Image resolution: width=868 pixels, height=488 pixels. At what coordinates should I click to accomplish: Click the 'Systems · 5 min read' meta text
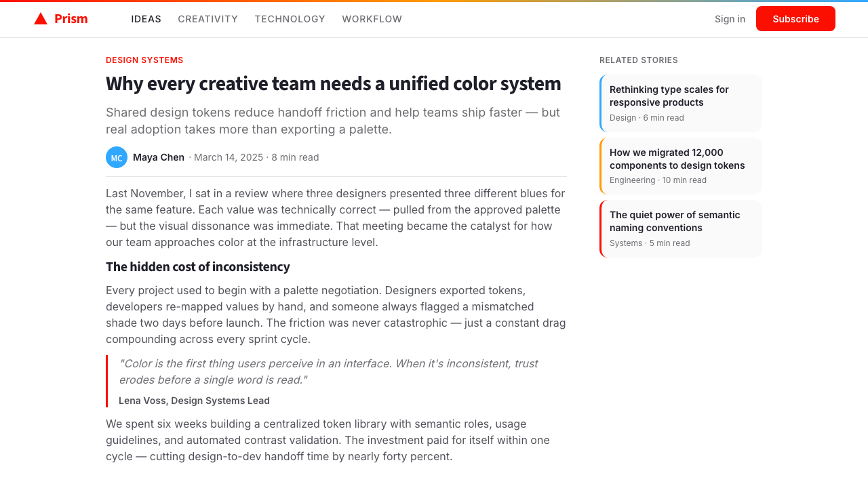[x=650, y=243]
